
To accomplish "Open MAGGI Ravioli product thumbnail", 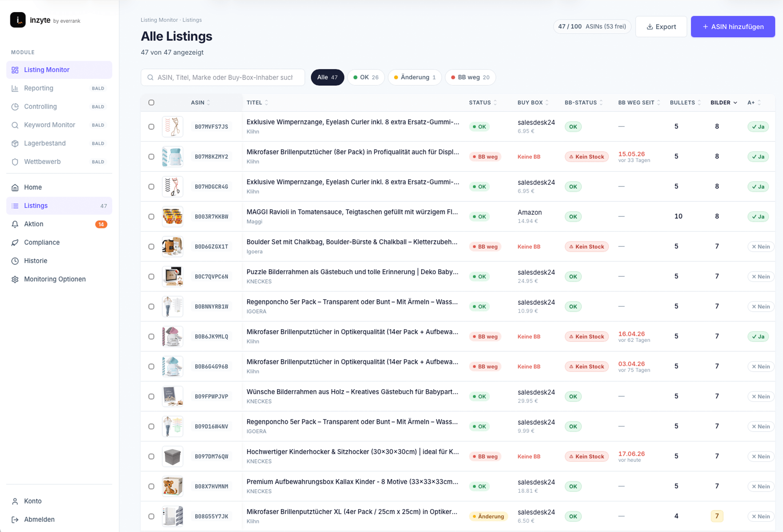I will tap(172, 216).
